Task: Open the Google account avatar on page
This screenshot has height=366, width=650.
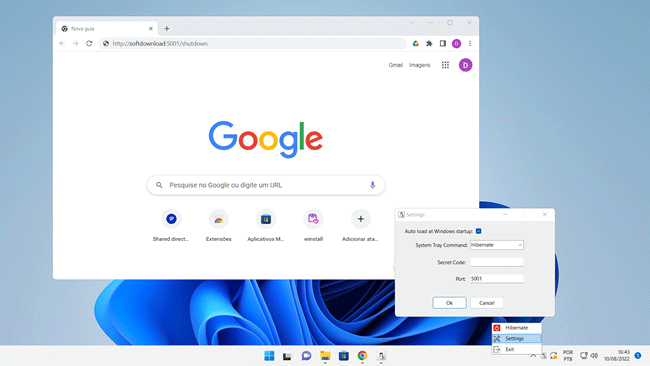Action: click(x=466, y=65)
